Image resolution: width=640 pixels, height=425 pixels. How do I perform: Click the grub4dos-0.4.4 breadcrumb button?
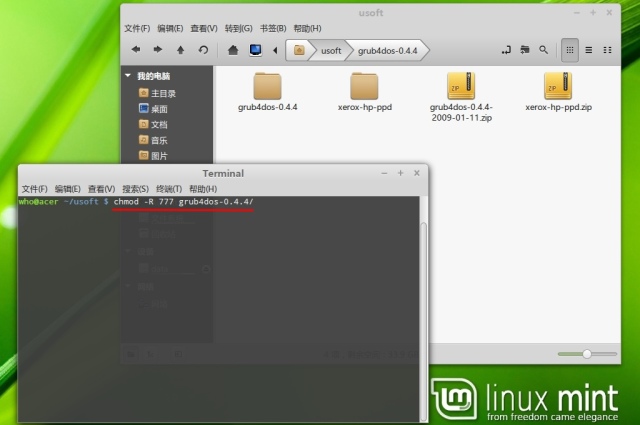click(x=387, y=51)
